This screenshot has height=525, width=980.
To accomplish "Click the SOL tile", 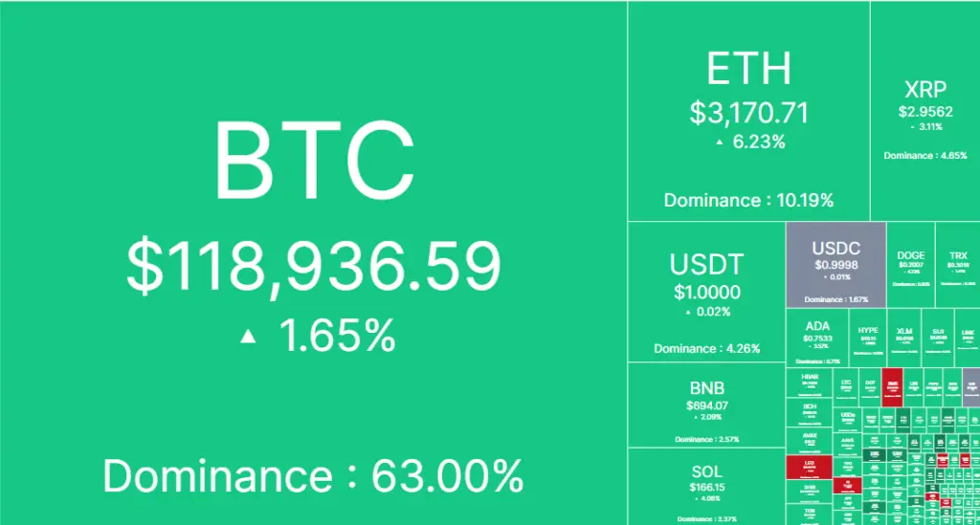I will pos(706,485).
